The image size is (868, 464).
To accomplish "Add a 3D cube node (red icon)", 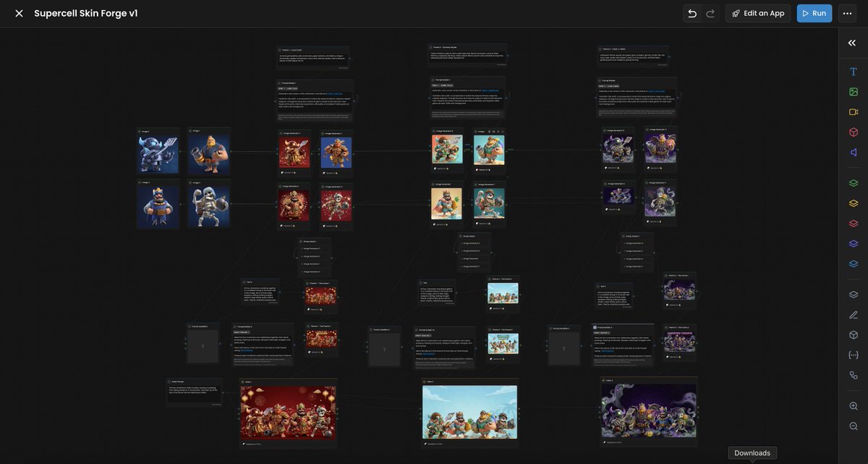I will click(x=854, y=132).
